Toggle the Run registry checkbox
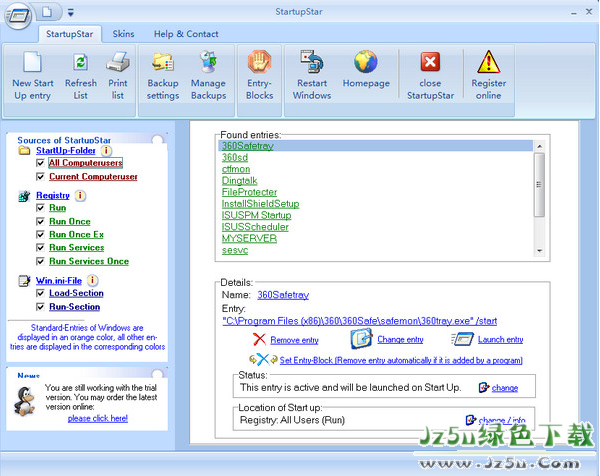 pyautogui.click(x=40, y=208)
